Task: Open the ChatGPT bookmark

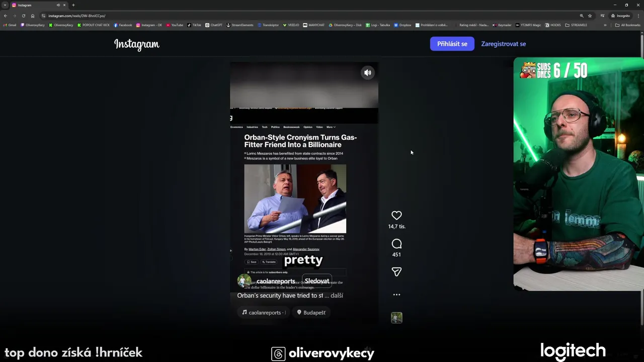Action: click(214, 25)
